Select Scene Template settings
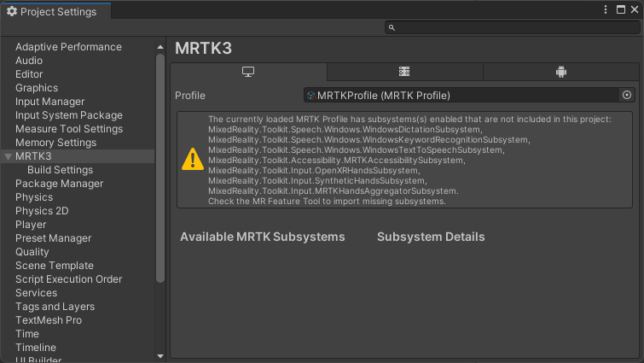This screenshot has width=644, height=363. tap(55, 266)
